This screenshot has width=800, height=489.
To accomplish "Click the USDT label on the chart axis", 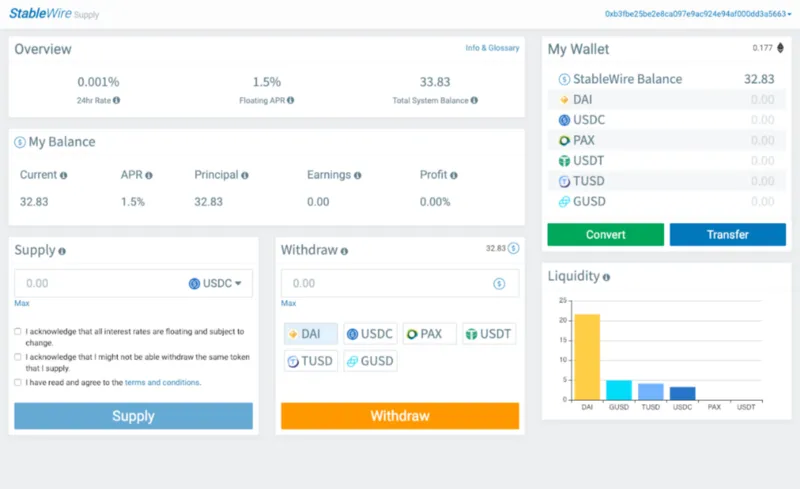I will point(746,407).
